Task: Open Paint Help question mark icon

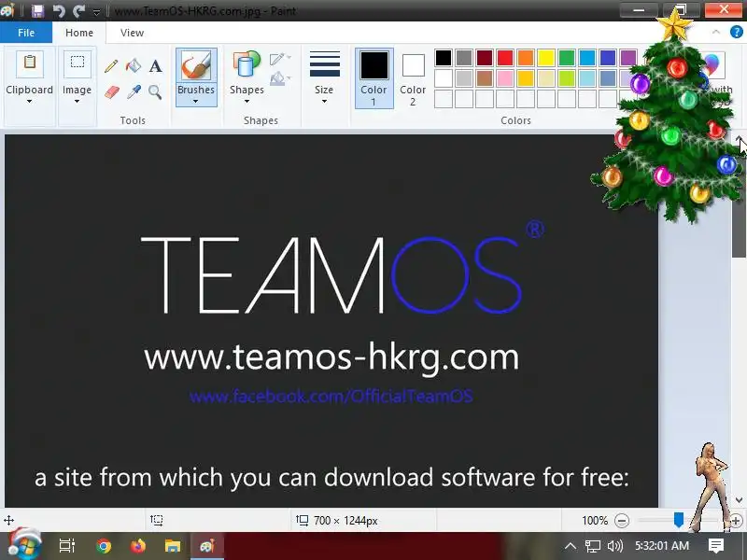Action: coord(736,32)
